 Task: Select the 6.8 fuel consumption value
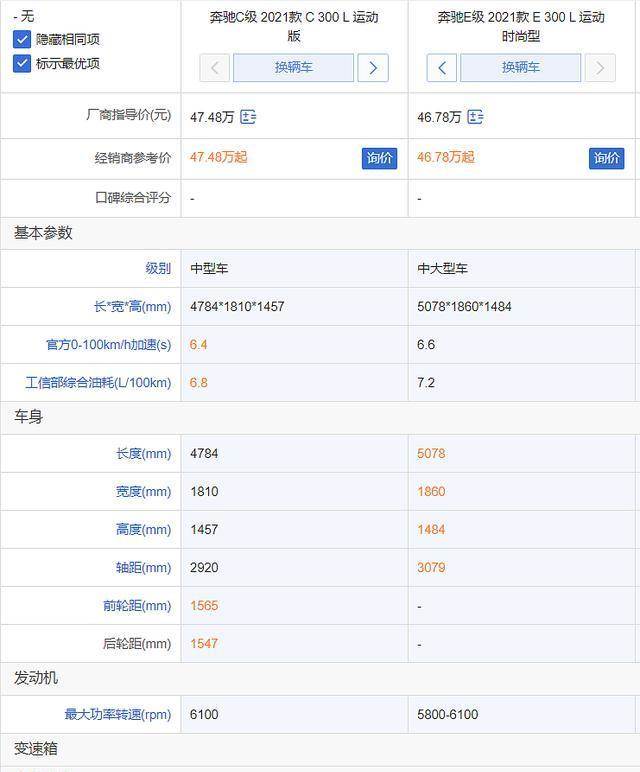point(198,383)
